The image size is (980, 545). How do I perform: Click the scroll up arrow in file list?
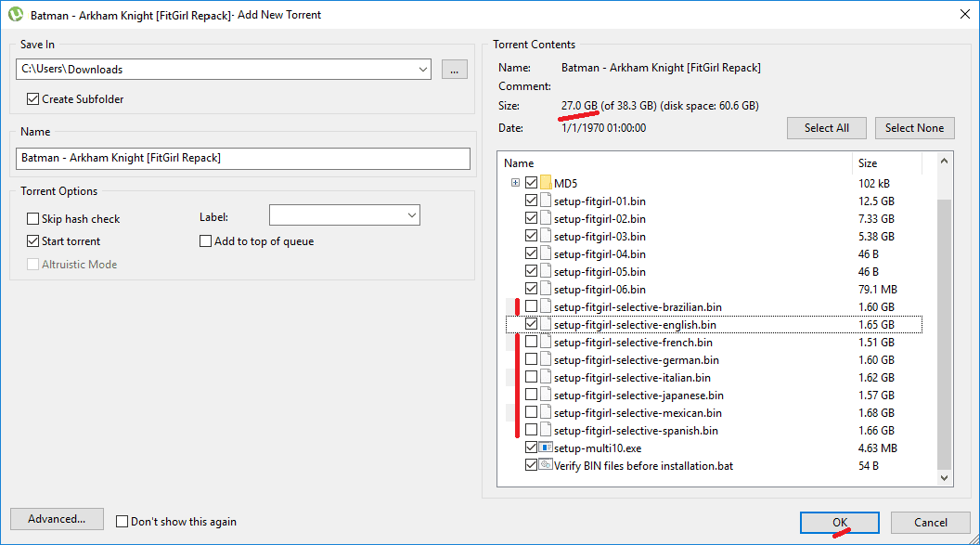(x=944, y=162)
